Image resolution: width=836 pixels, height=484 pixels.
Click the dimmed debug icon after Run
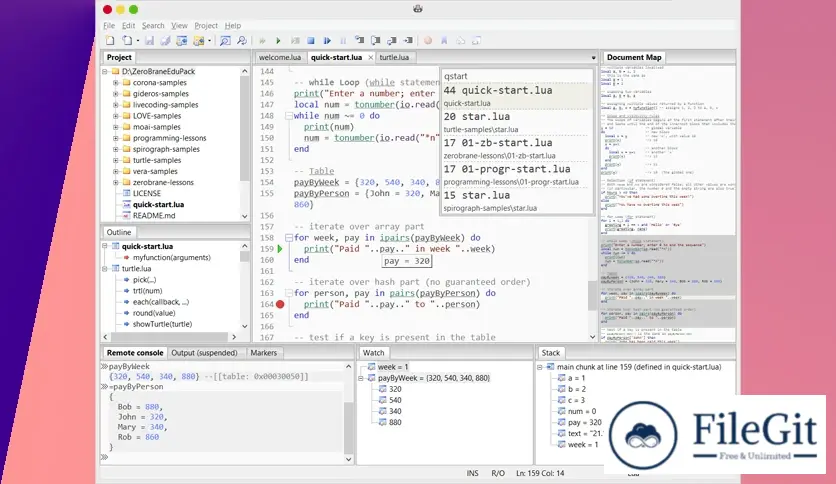pos(295,41)
